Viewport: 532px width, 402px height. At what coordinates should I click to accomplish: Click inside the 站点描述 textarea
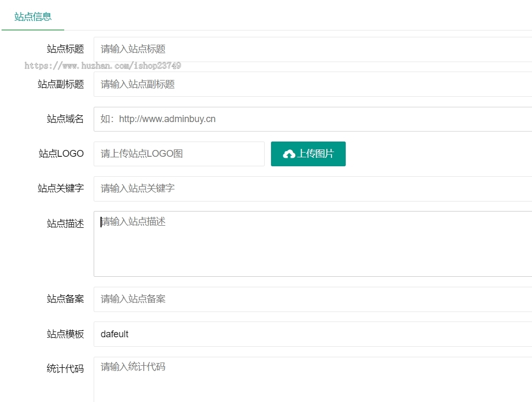313,244
